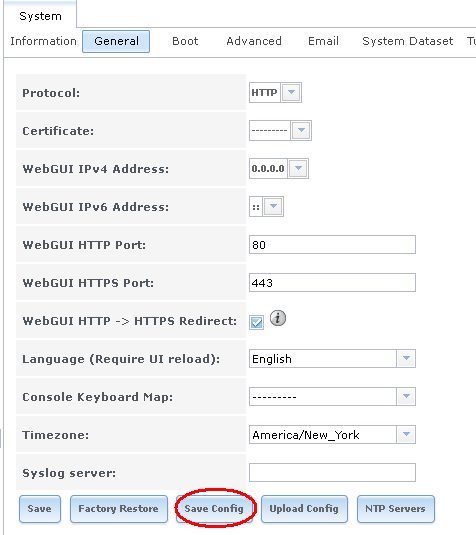Expand the Certificate dropdown
476x535 pixels.
301,130
